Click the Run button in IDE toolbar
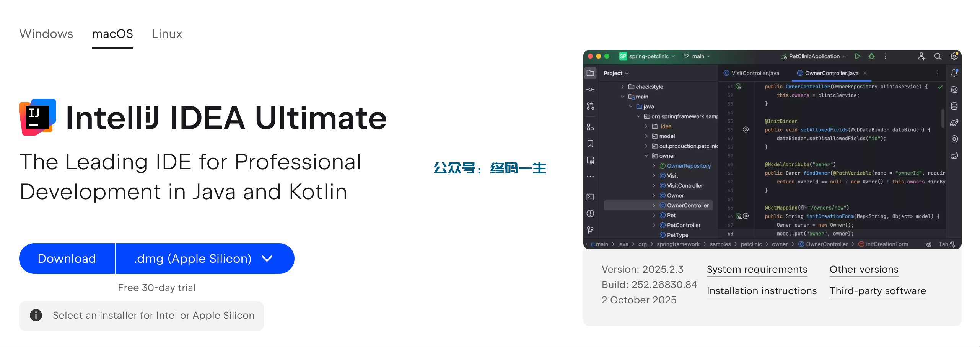The image size is (980, 347). click(858, 56)
